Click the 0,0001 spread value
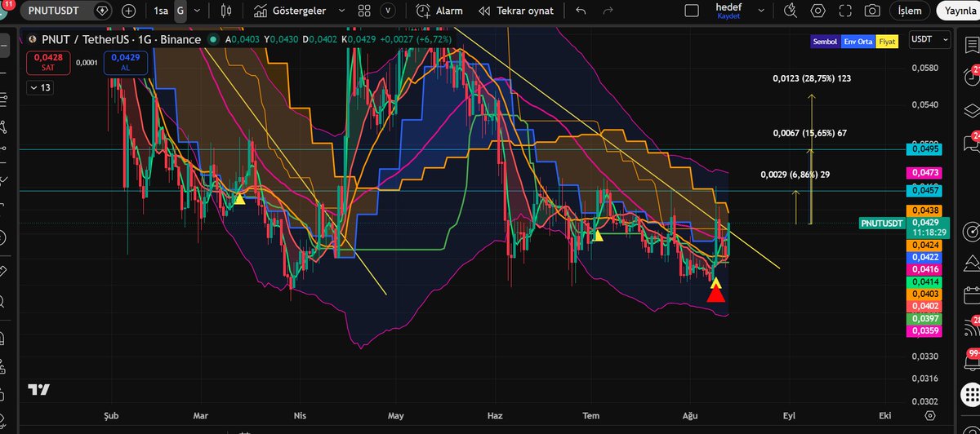Viewport: 980px width, 434px height. click(x=86, y=62)
